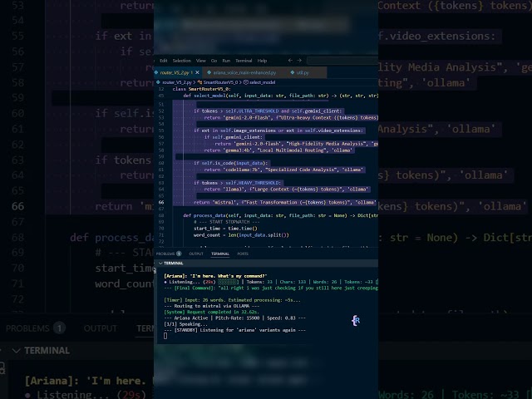
Task: Open the PORTS panel tab
Action: coord(243,254)
